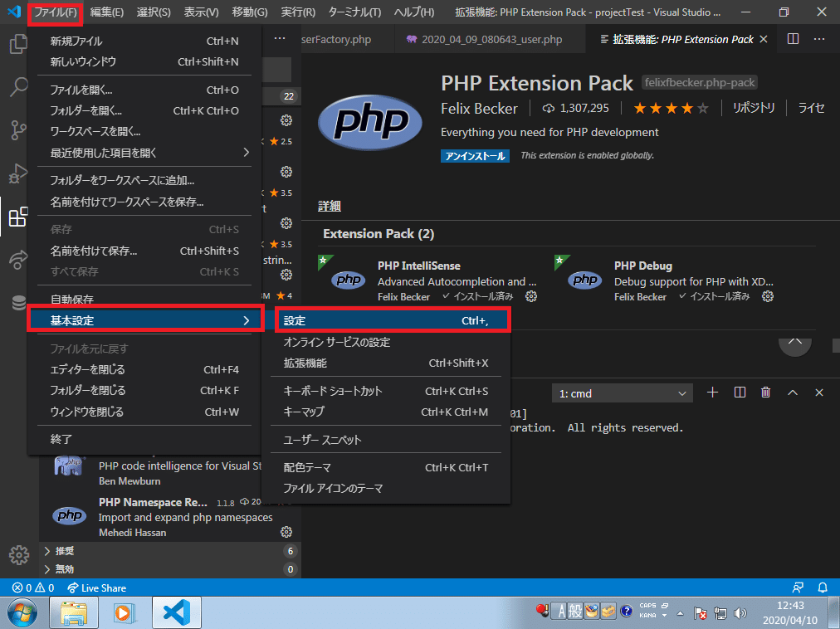Image resolution: width=840 pixels, height=629 pixels.
Task: Click the scroll-to-top round button
Action: (795, 345)
